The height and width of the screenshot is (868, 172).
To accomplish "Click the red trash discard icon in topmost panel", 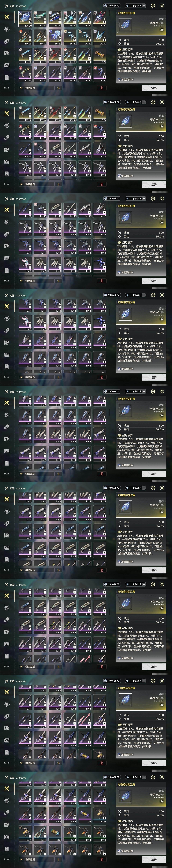I will click(102, 88).
